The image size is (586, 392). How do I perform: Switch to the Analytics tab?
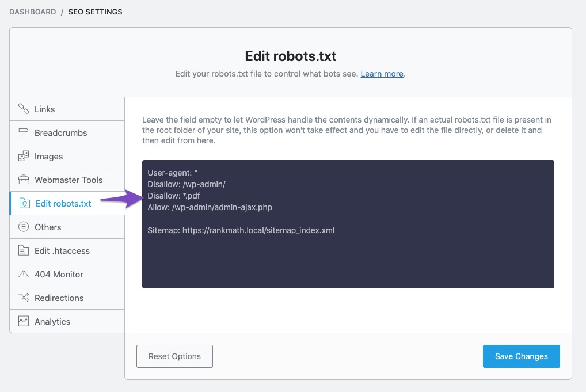[x=52, y=321]
